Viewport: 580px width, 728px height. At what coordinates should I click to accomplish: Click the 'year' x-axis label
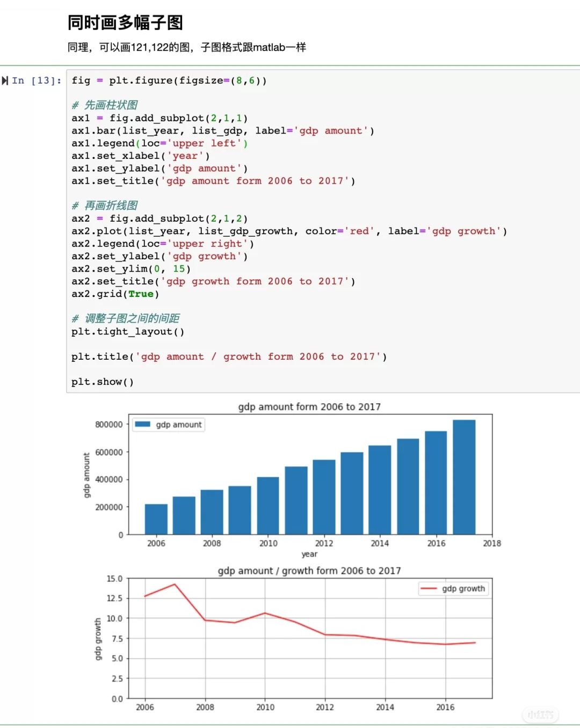point(309,554)
